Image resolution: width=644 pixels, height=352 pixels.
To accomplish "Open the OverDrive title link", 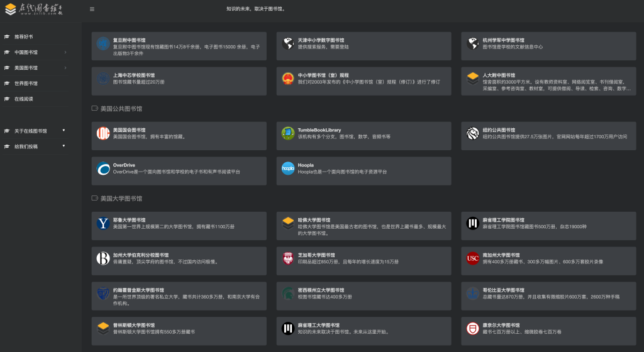I will (124, 165).
